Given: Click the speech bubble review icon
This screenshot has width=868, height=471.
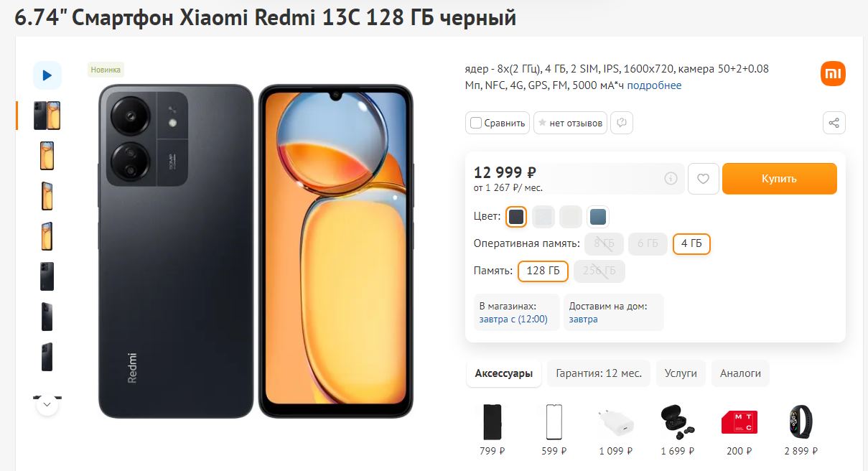Looking at the screenshot, I should (x=621, y=122).
